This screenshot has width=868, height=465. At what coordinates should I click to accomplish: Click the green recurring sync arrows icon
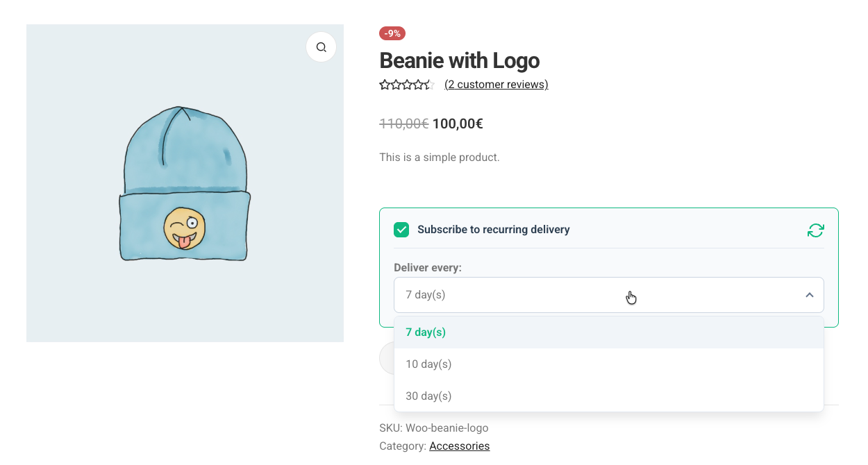[x=815, y=230]
